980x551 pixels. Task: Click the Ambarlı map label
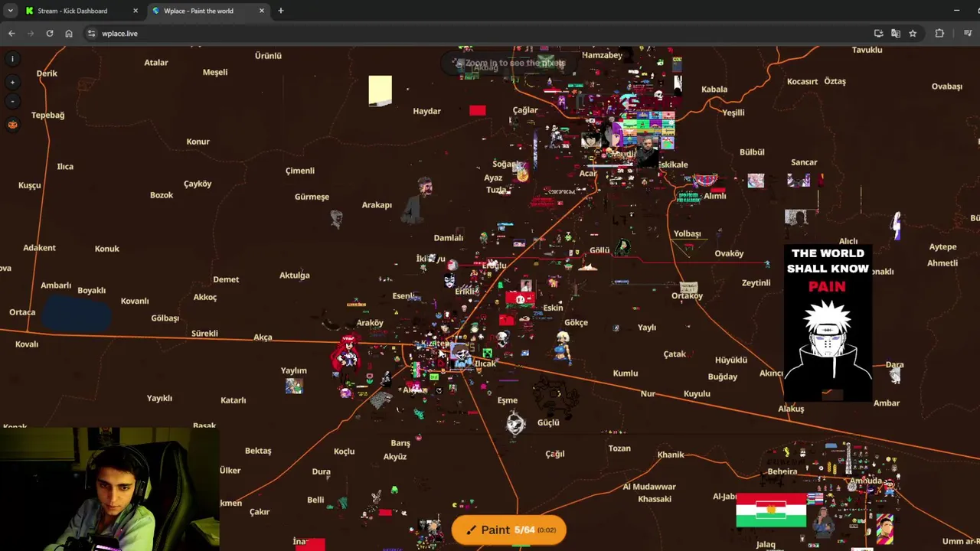coord(56,285)
